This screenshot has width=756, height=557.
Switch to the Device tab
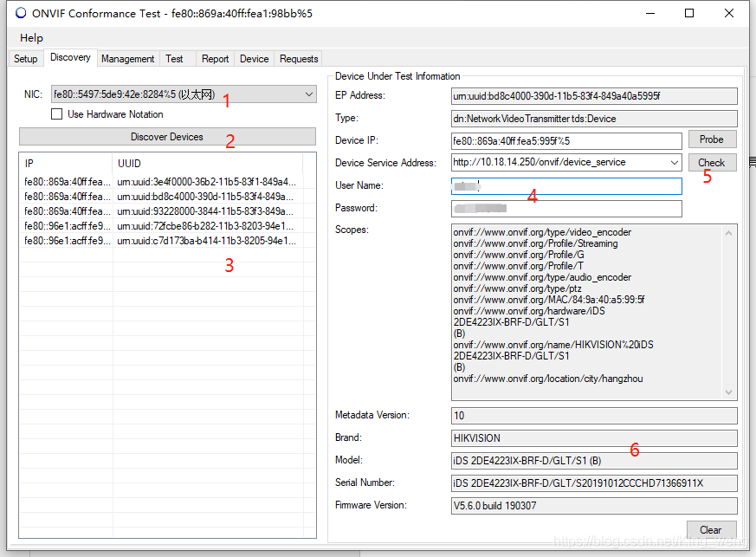[254, 58]
